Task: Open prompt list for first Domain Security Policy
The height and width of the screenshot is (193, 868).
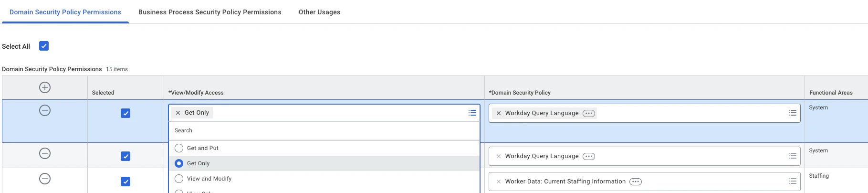Action: 793,113
